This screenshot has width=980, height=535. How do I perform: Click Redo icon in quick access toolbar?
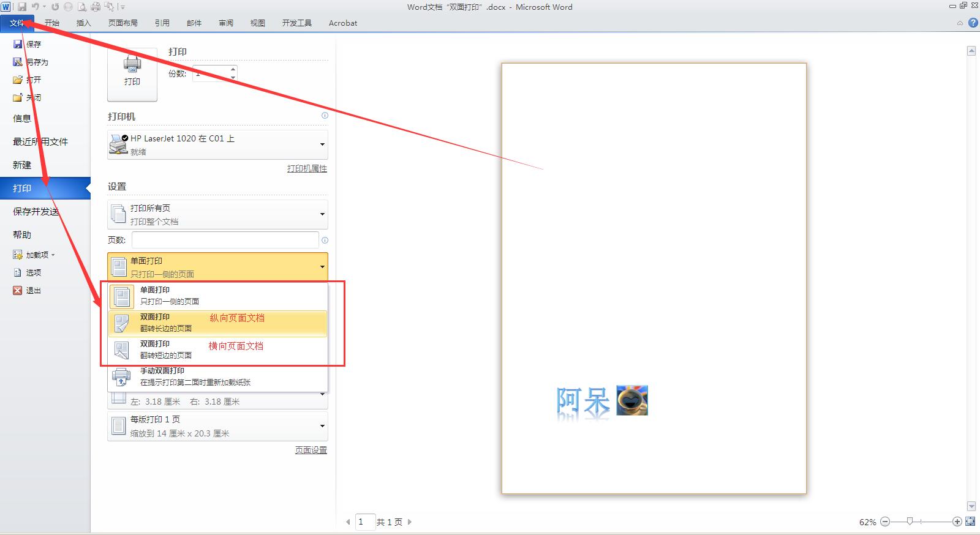click(55, 7)
